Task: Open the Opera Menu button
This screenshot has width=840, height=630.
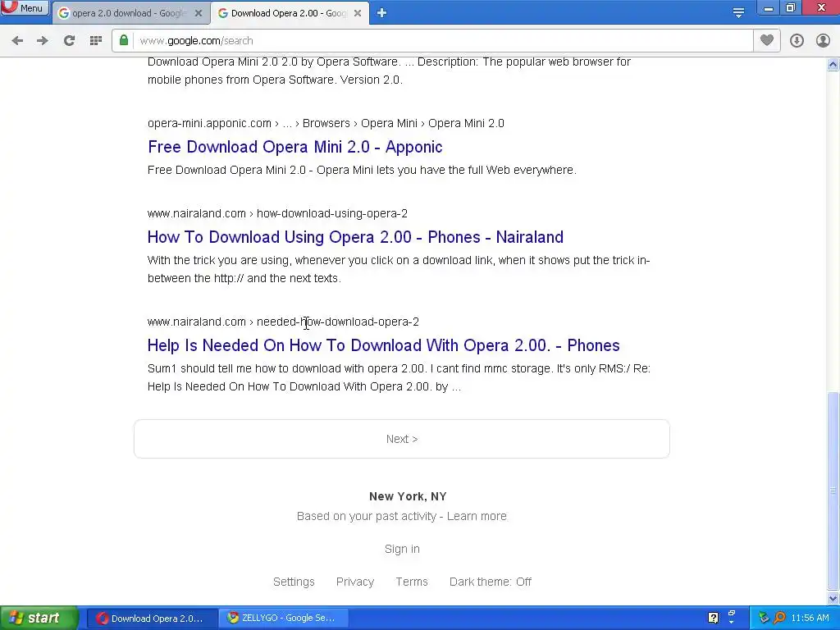Action: pos(24,8)
